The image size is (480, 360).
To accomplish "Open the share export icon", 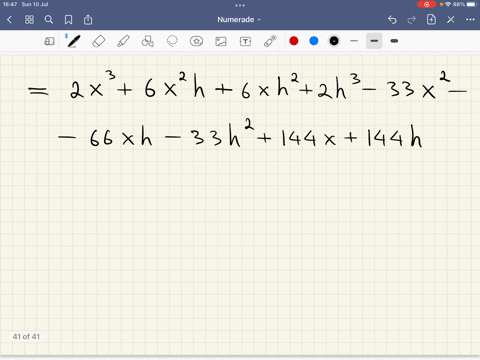I will (88, 20).
